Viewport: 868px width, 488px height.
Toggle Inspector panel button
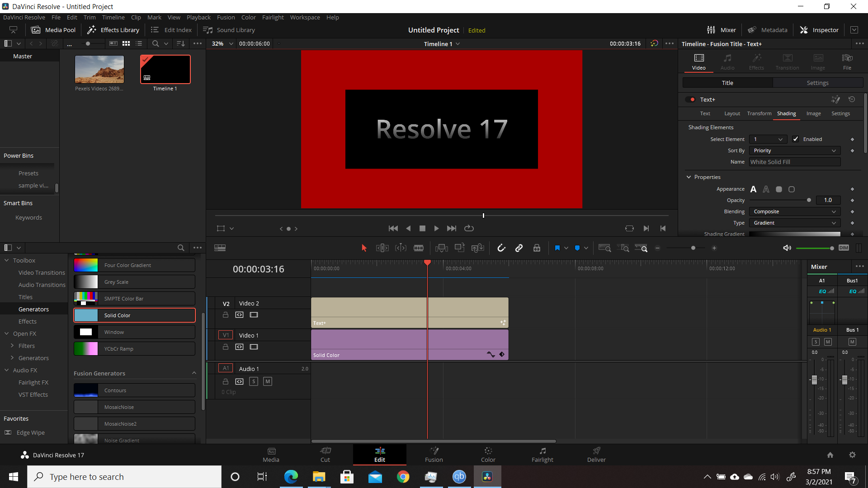tap(819, 30)
